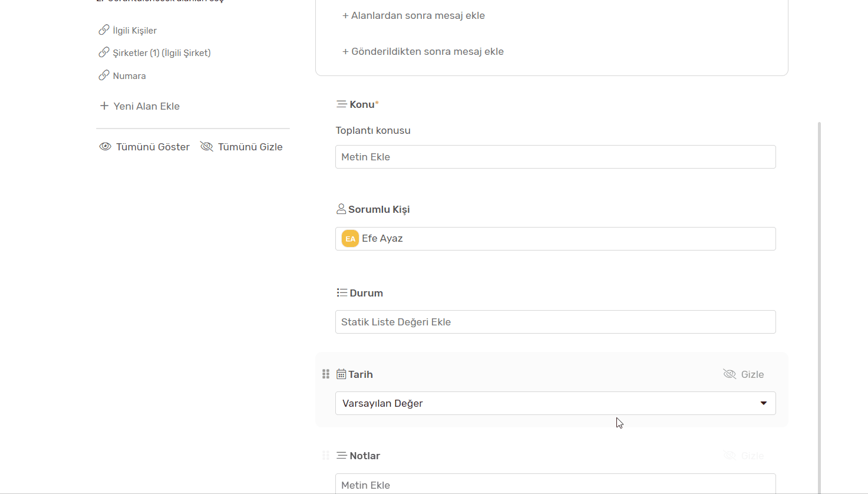Focus the Konu Metin Ekle input
Viewport: 868px width, 494px height.
click(x=555, y=157)
